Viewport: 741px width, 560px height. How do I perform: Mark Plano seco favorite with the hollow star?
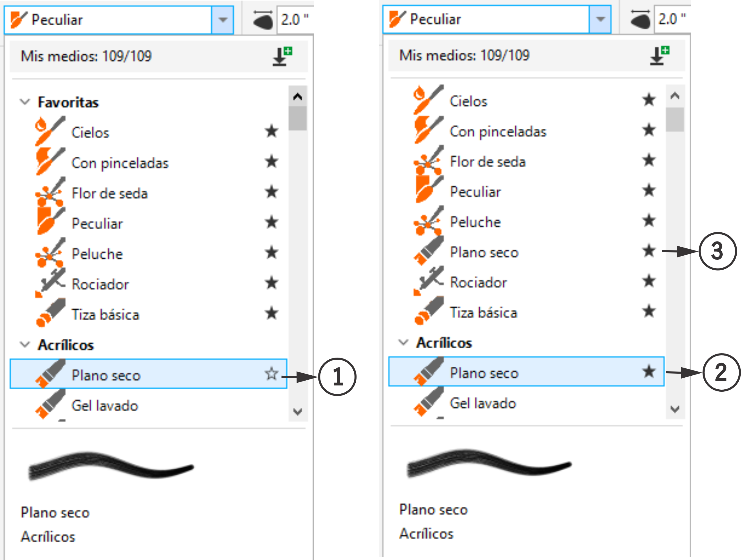pyautogui.click(x=271, y=374)
